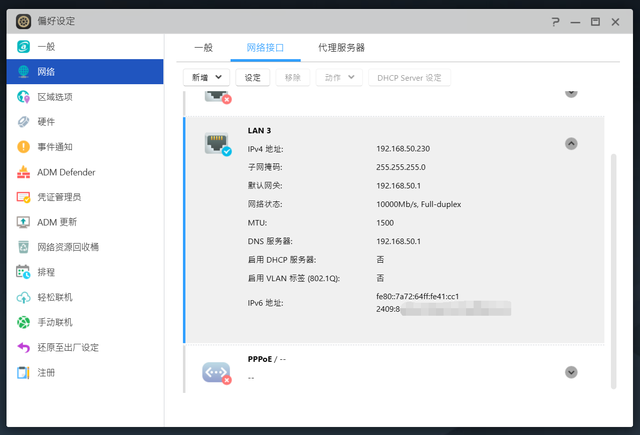Click the 一般 sidebar gear icon
Image resolution: width=640 pixels, height=435 pixels.
point(24,47)
